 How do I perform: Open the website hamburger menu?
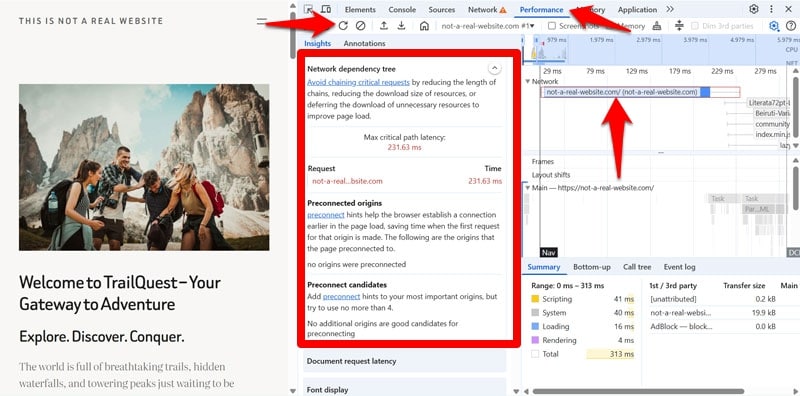(262, 21)
